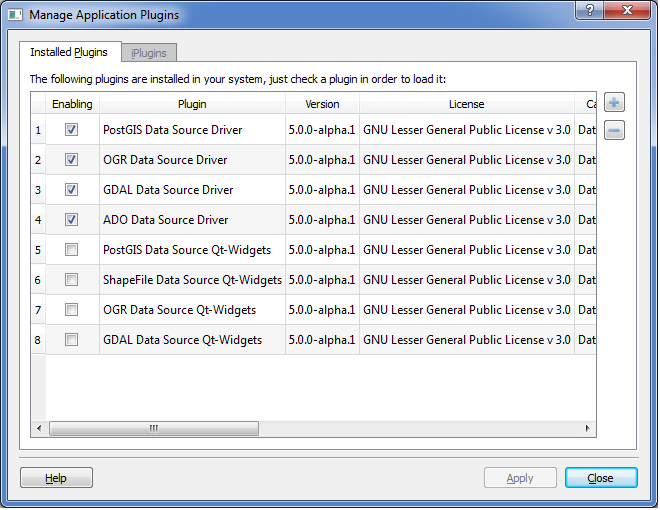
Task: Click the plus icon to add a plugin
Action: coord(615,103)
